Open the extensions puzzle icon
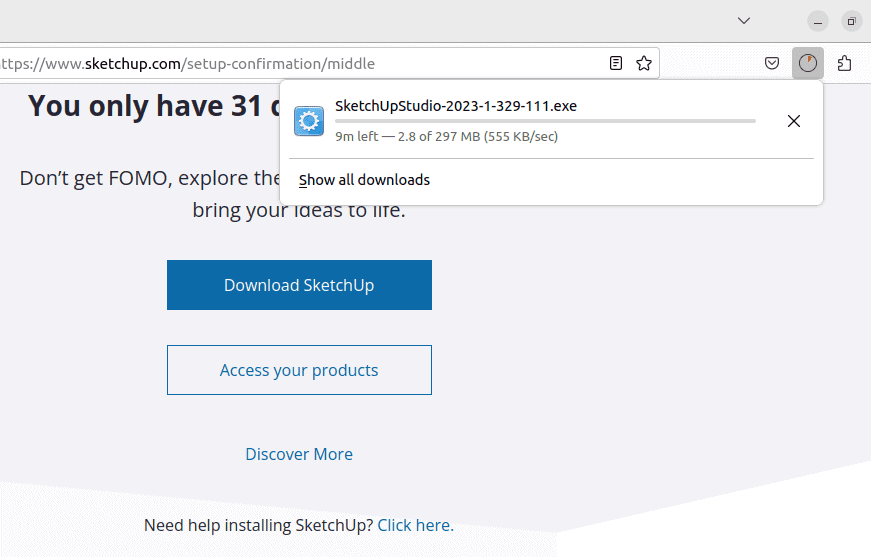Screen dimensions: 871x557 844,63
